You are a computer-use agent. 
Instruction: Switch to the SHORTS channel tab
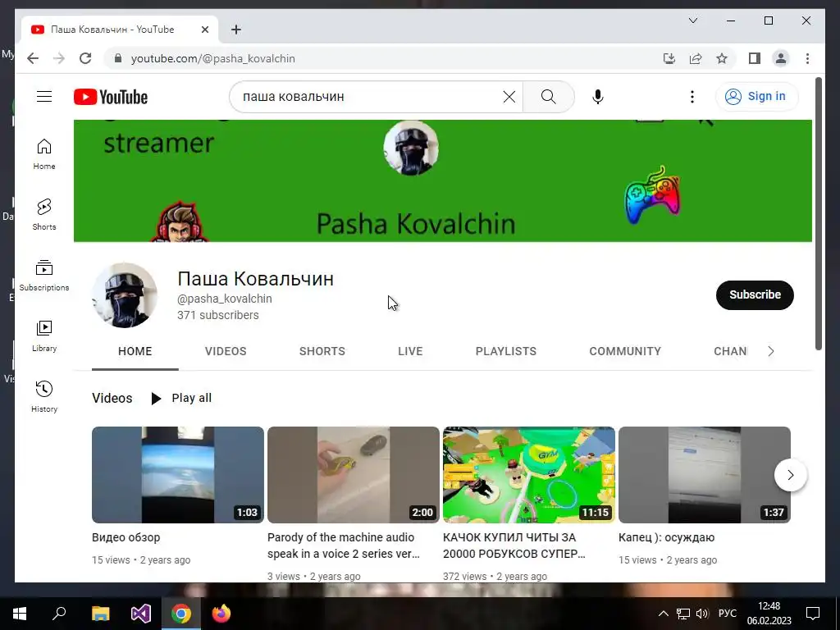pyautogui.click(x=322, y=351)
